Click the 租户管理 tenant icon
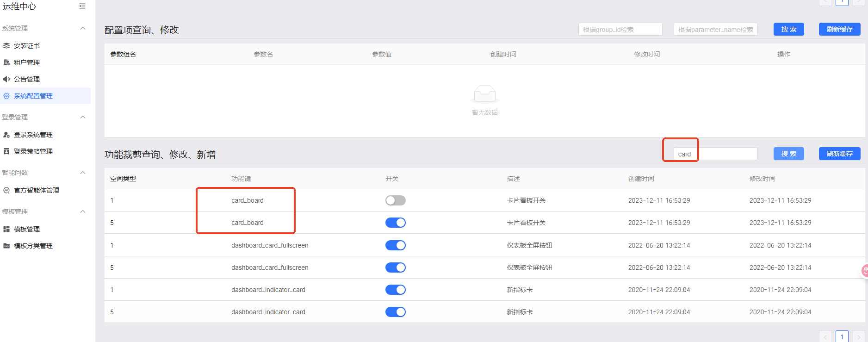 (x=6, y=62)
